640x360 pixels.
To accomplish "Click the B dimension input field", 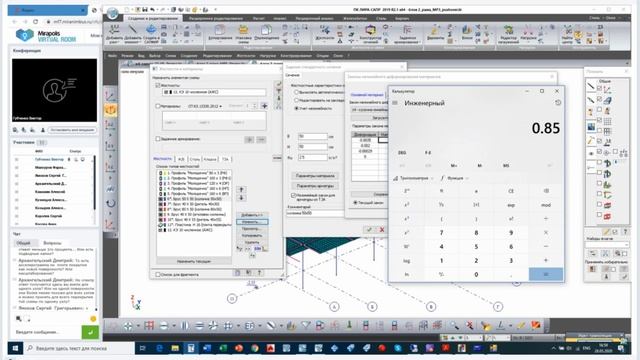I will (x=313, y=136).
